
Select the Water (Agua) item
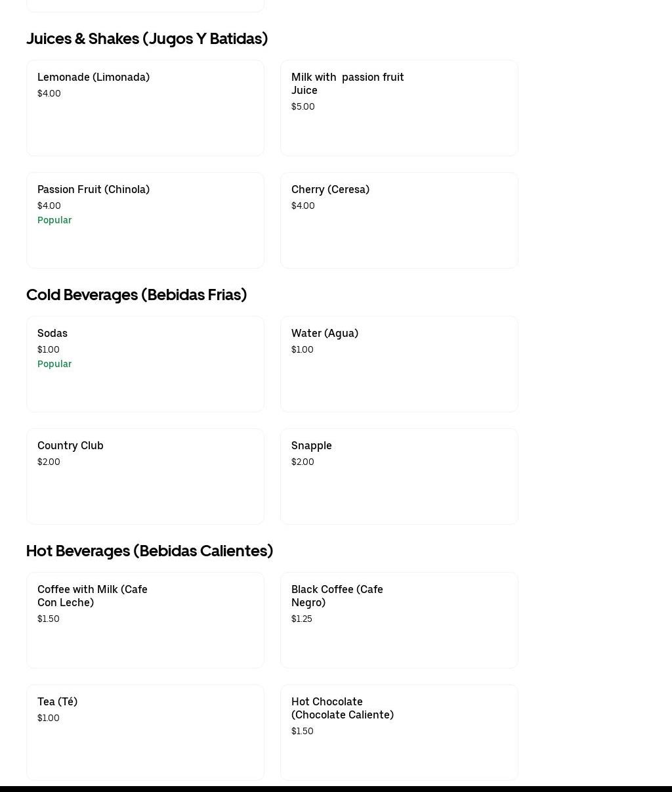click(399, 364)
